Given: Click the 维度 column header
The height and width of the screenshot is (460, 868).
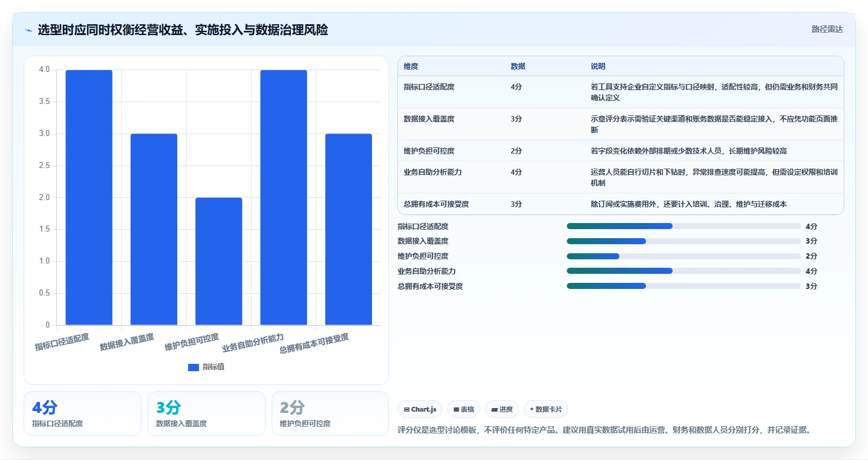Looking at the screenshot, I should (411, 66).
